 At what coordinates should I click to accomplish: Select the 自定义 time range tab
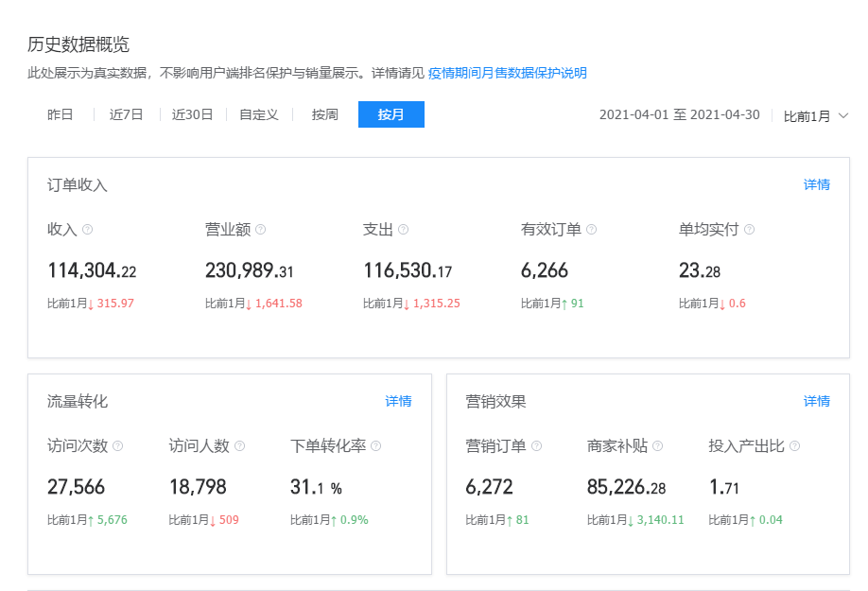click(x=258, y=114)
